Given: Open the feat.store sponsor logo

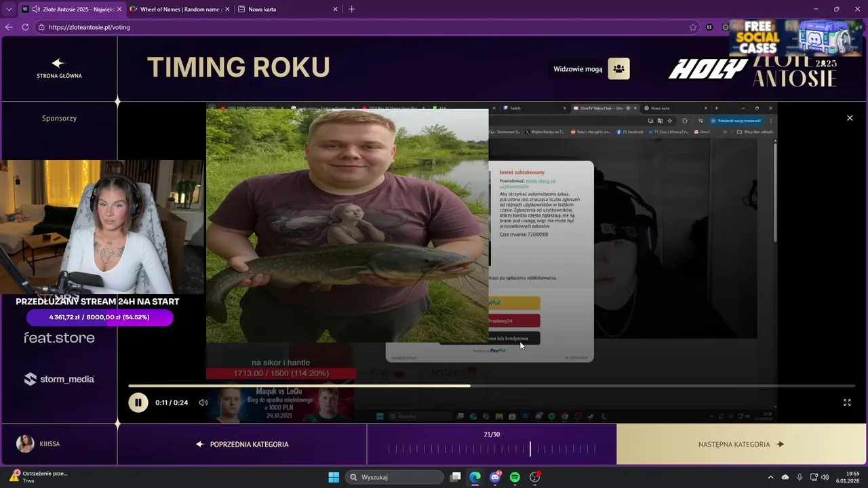Looking at the screenshot, I should 59,338.
